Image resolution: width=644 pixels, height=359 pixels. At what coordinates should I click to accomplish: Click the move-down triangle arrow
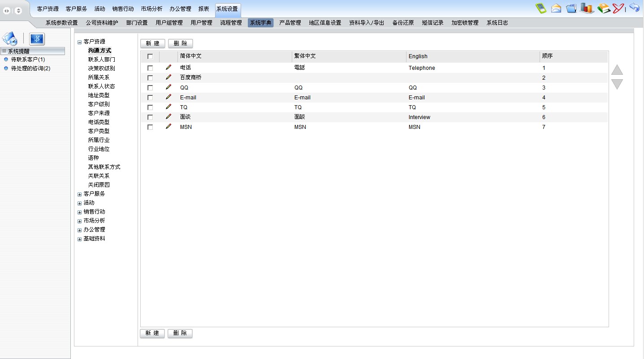[x=617, y=84]
